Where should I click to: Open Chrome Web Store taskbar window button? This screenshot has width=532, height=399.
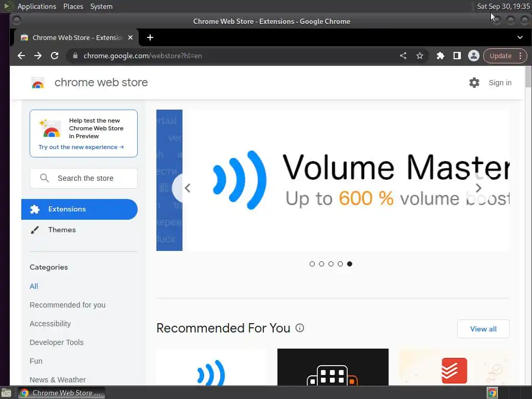click(61, 393)
